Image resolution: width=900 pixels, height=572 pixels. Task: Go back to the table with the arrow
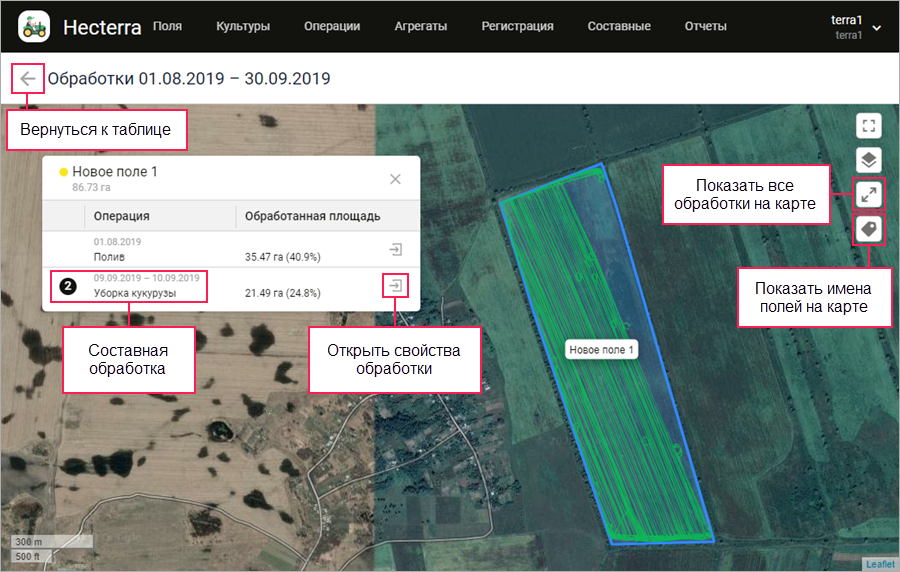pos(28,79)
